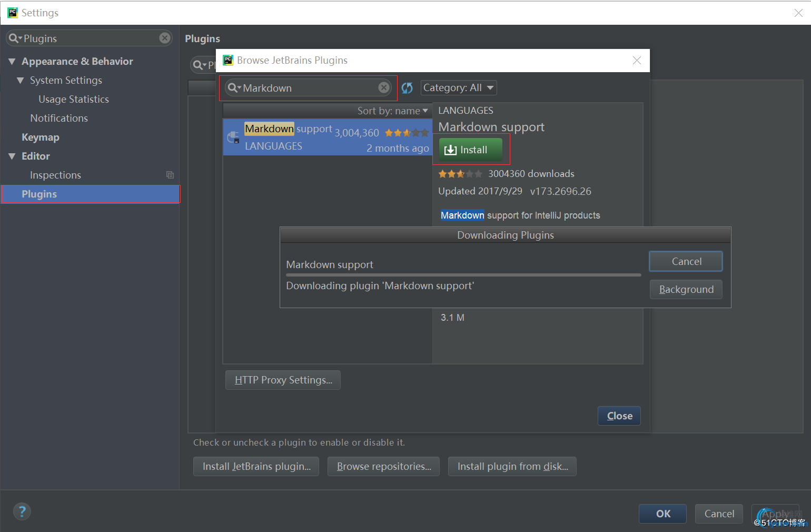Select the Markdown support plugin row
This screenshot has width=811, height=532.
tap(328, 137)
